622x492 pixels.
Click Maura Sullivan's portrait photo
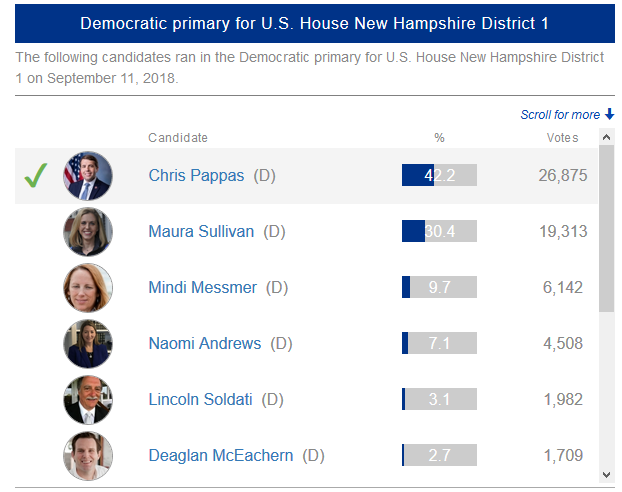[x=87, y=232]
